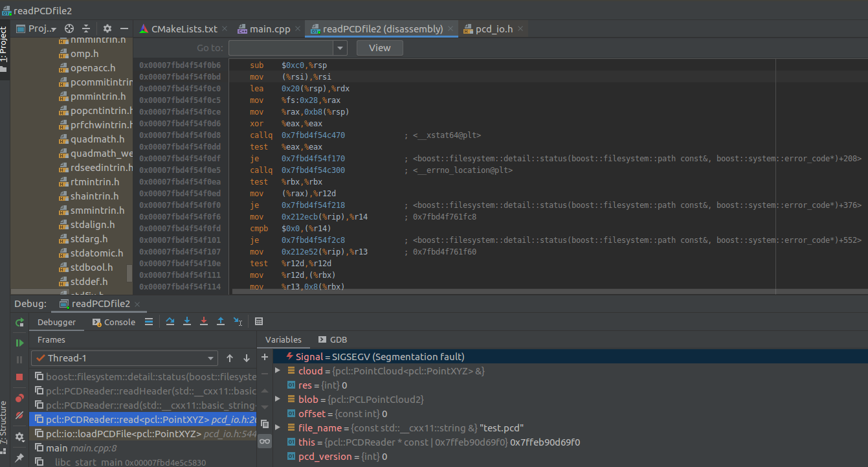Open the Thread-1 selector dropdown
868x467 pixels.
click(125, 358)
